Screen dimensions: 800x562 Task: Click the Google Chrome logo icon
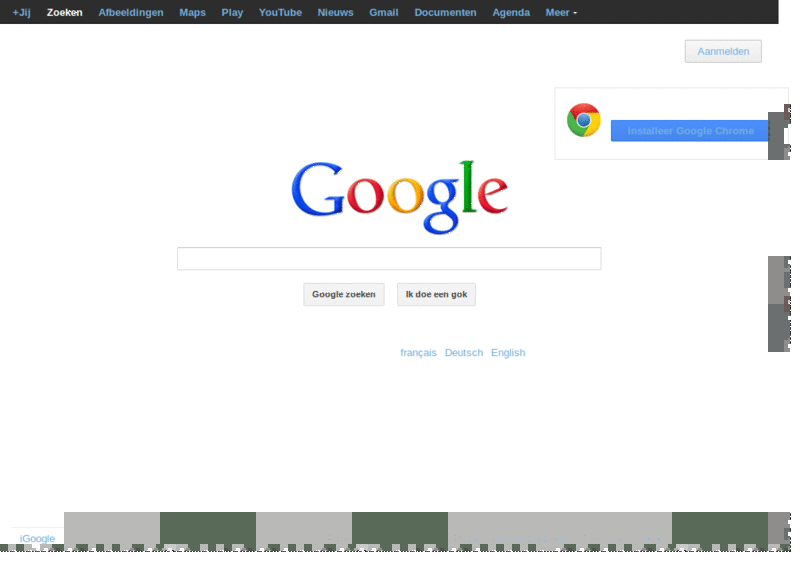click(584, 120)
